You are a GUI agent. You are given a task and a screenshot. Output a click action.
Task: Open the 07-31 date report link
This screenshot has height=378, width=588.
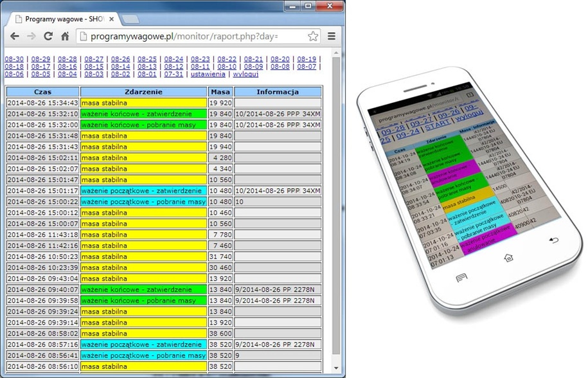174,75
